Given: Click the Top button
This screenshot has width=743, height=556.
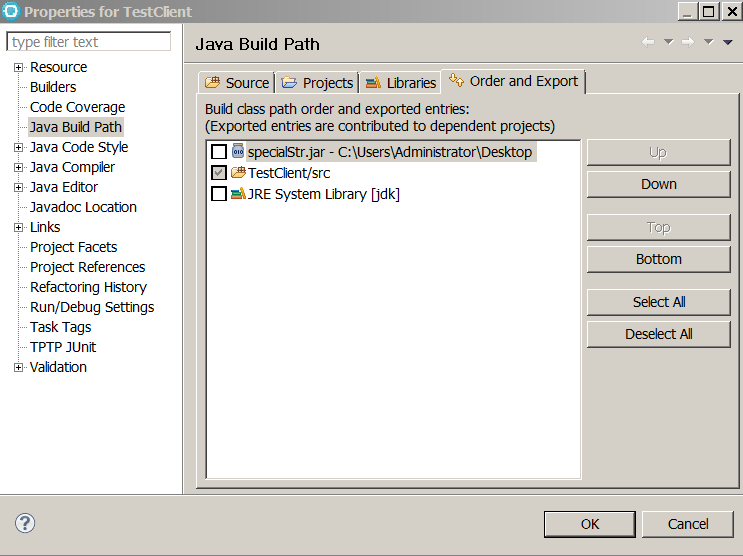Looking at the screenshot, I should [659, 227].
